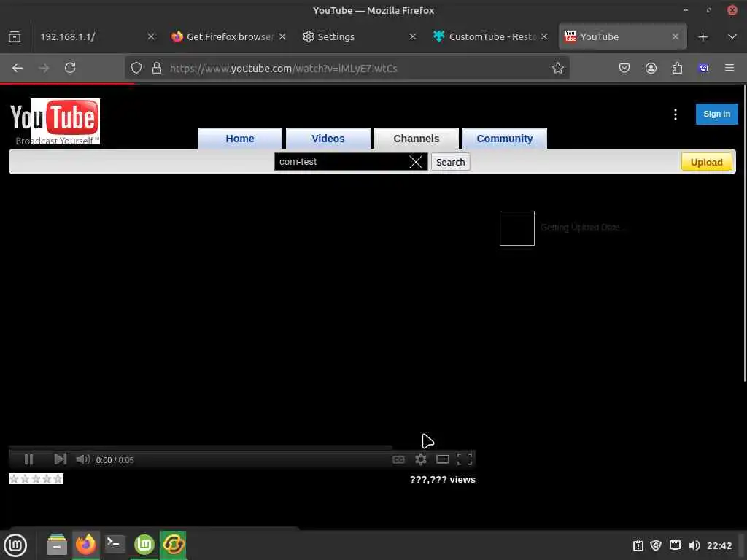Open the Extensions puzzle icon

(677, 68)
